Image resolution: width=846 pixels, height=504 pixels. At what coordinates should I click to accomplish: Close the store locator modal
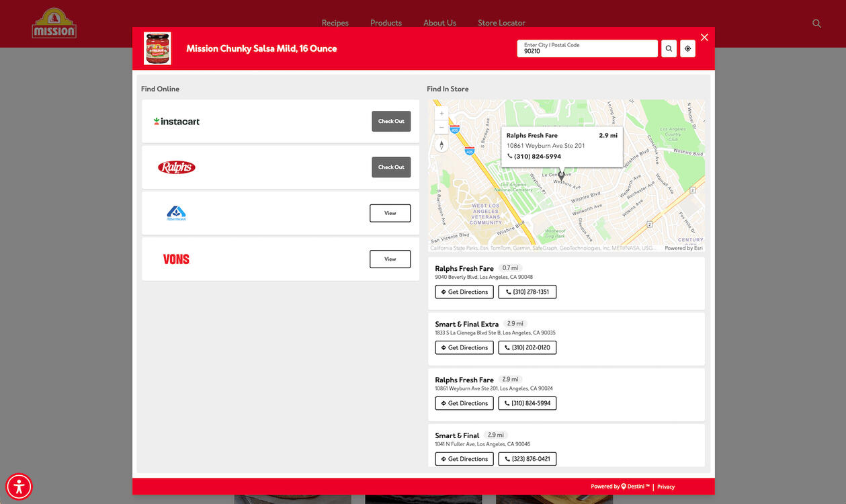(704, 37)
